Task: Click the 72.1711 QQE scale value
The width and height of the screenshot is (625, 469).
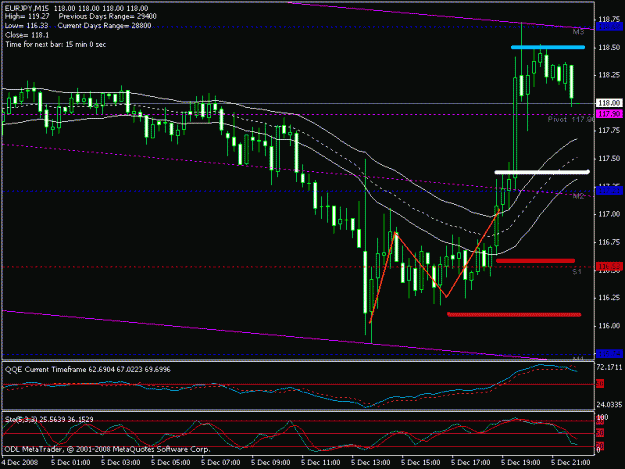Action: [x=609, y=367]
